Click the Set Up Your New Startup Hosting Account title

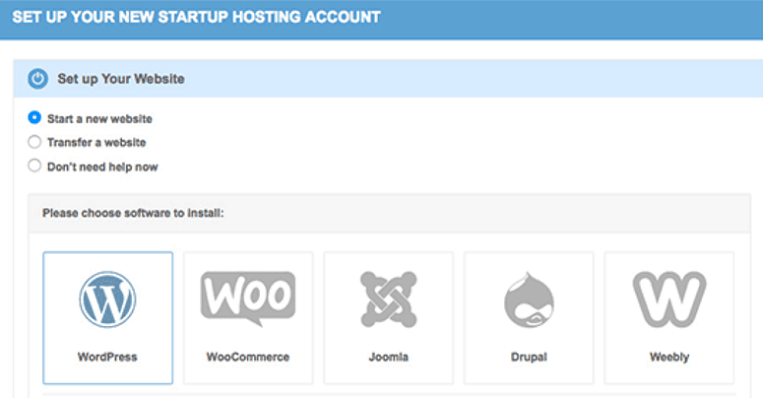[196, 17]
